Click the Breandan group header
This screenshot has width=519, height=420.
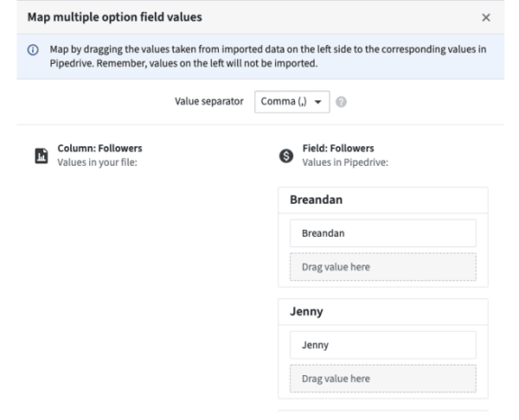383,200
